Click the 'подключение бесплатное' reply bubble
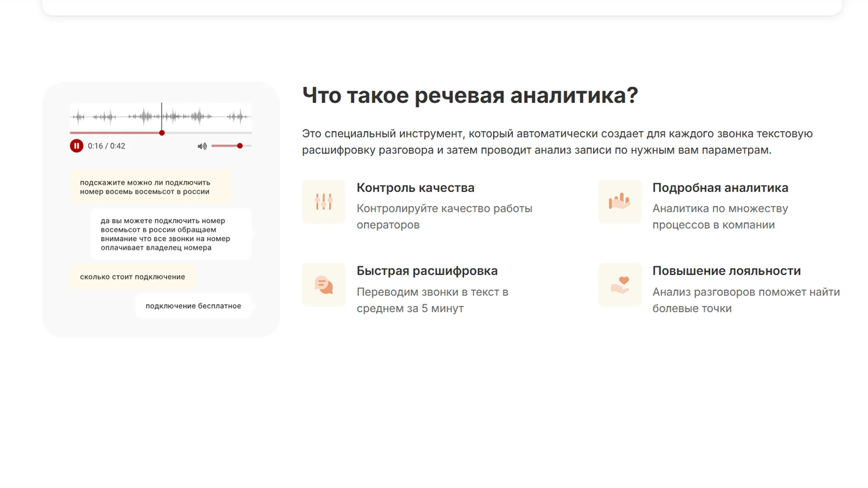Viewport: 868px width, 488px height. (193, 306)
